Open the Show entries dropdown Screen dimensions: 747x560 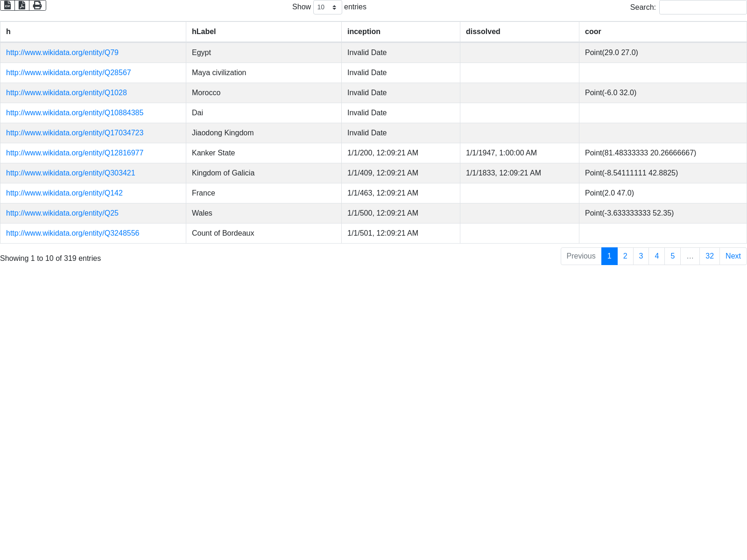tap(327, 7)
